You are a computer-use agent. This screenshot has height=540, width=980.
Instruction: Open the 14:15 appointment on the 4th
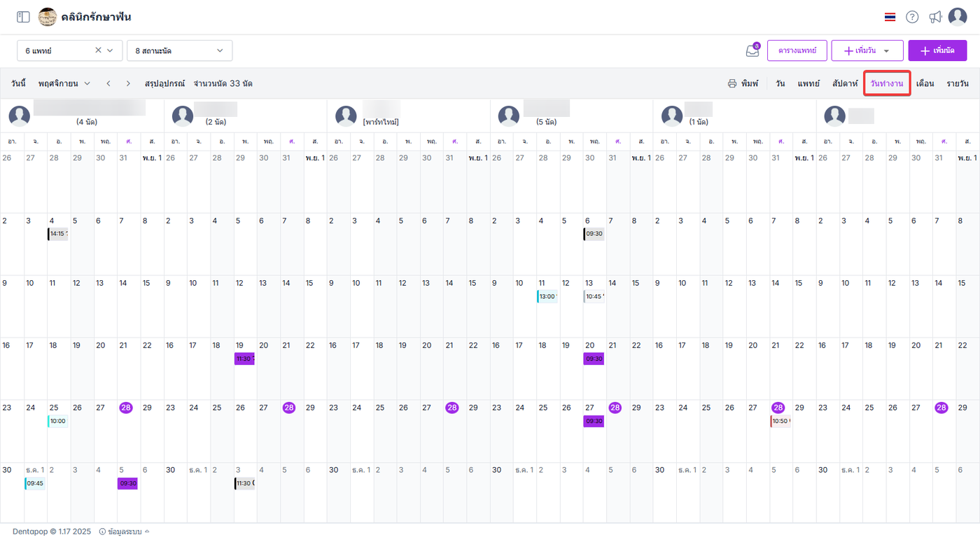click(58, 234)
